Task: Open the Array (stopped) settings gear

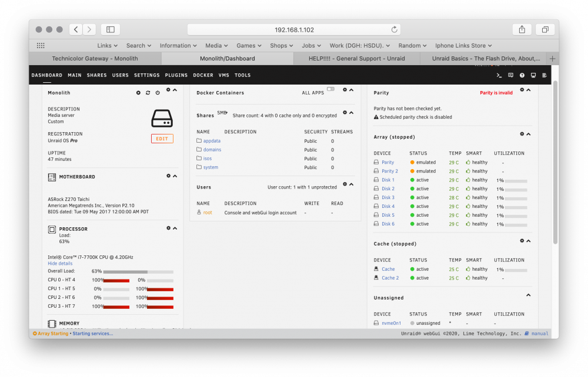Action: click(x=522, y=134)
